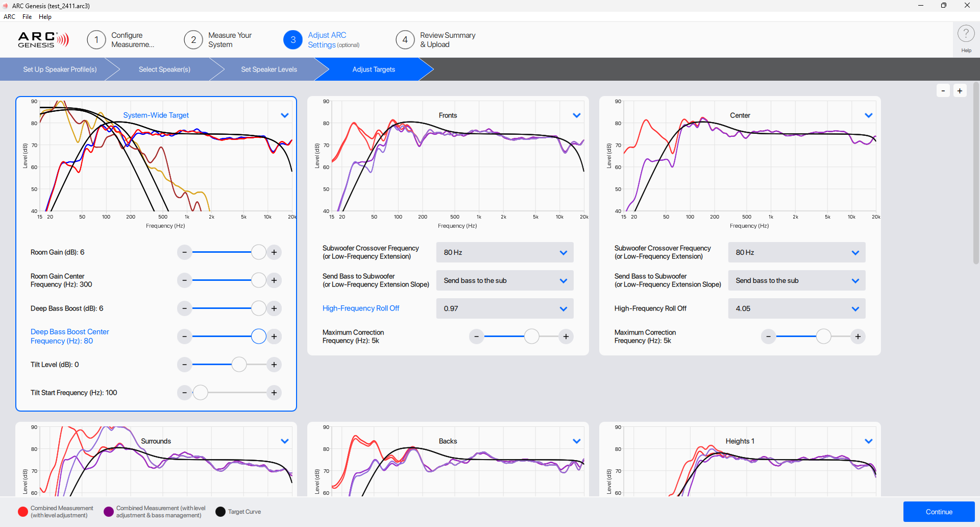Decrease Deep Bass Boost with minus button

coord(185,308)
